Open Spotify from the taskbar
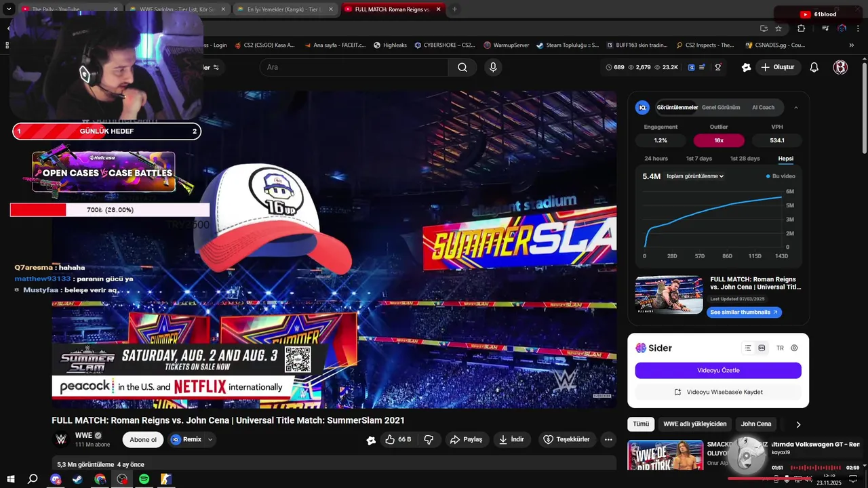The image size is (868, 488). tap(144, 479)
